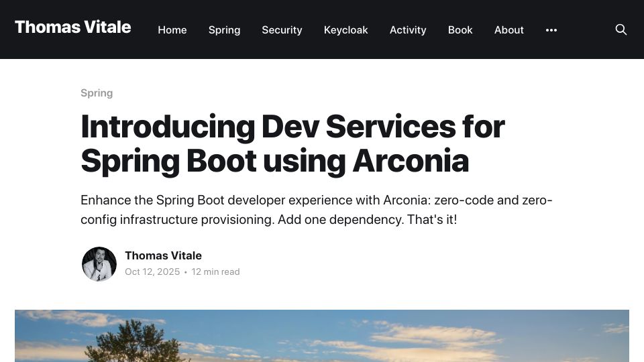The image size is (644, 362).
Task: Click the Thomas Vitale site logo
Action: click(x=72, y=27)
